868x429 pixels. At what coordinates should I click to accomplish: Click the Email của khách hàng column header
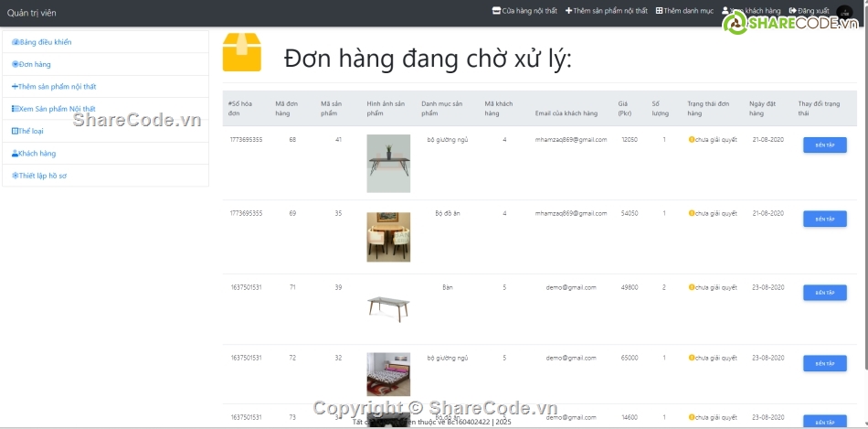click(566, 113)
